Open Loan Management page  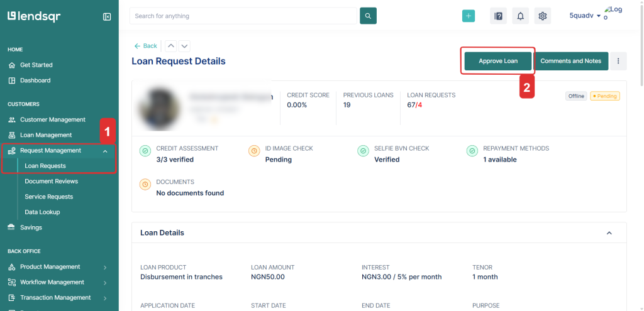tap(46, 135)
